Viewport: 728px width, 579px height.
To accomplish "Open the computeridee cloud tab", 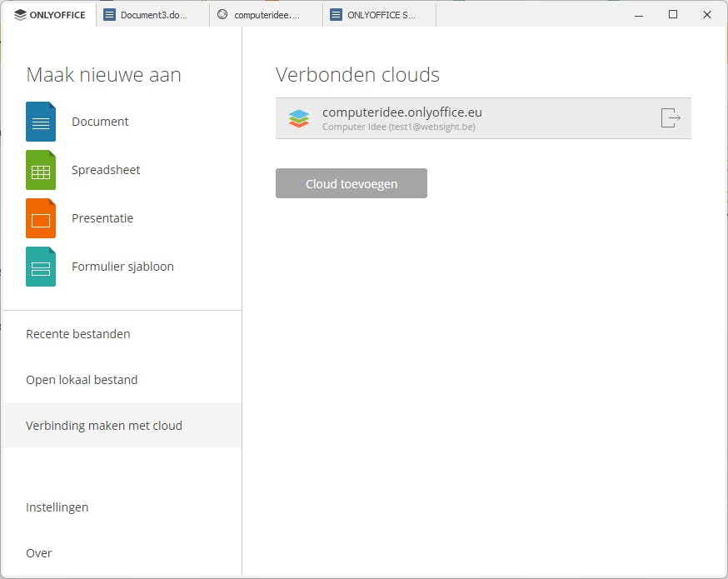I will click(x=266, y=15).
